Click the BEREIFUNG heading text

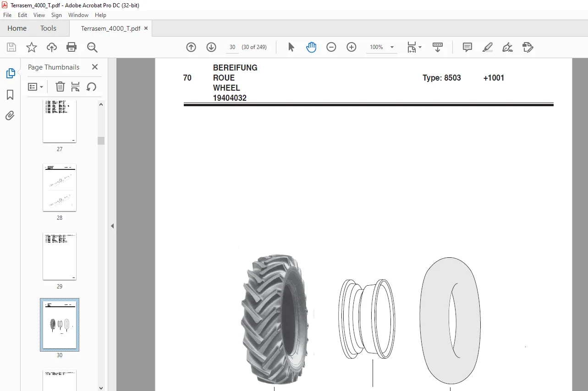click(x=235, y=68)
